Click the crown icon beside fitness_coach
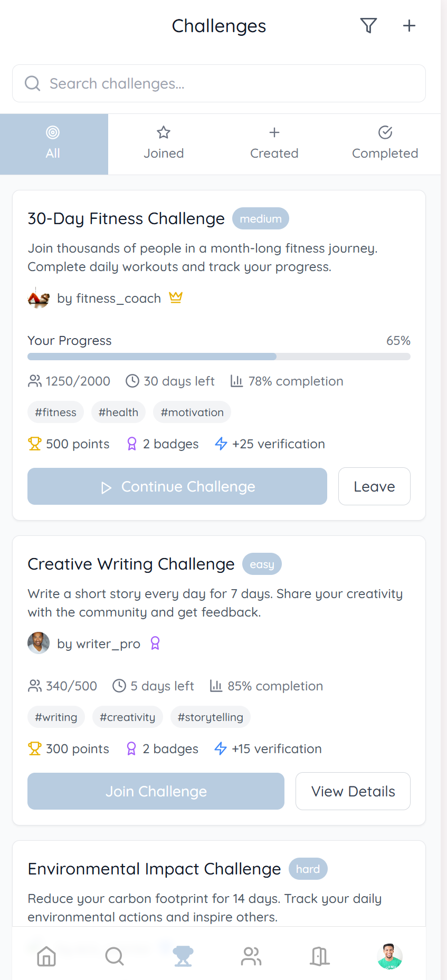 [176, 298]
